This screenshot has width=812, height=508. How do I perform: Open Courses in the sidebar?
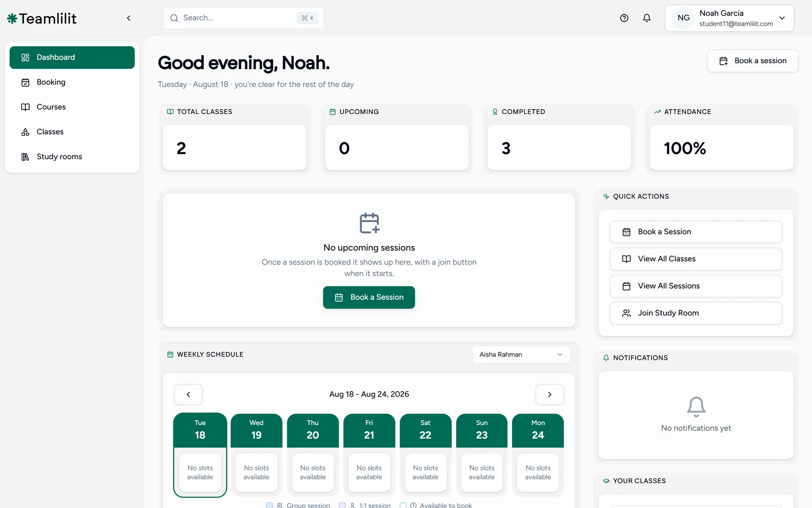72,107
